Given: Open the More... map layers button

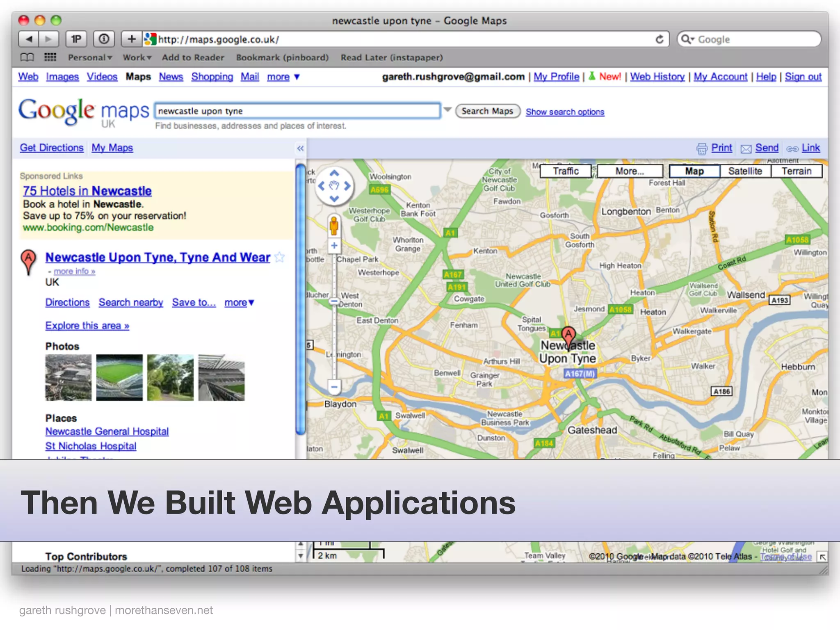Looking at the screenshot, I should (630, 171).
